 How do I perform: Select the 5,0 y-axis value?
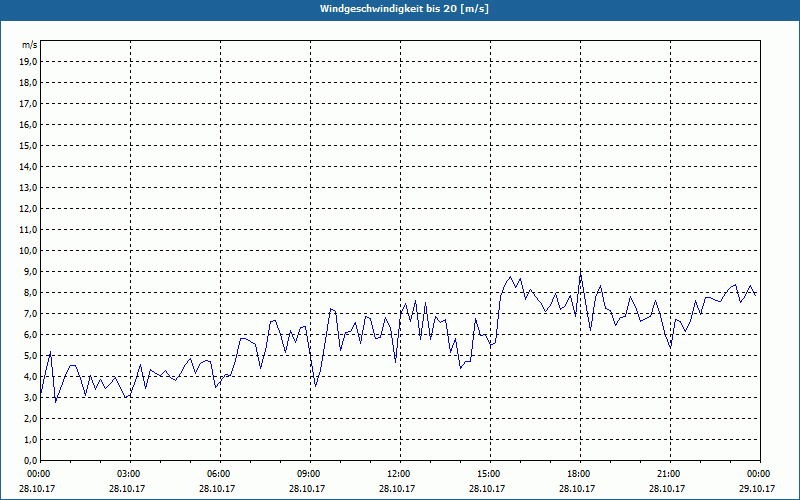30,356
